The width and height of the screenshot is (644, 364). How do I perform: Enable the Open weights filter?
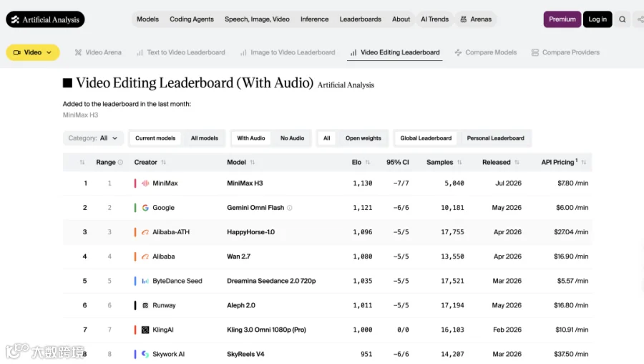[x=363, y=138]
